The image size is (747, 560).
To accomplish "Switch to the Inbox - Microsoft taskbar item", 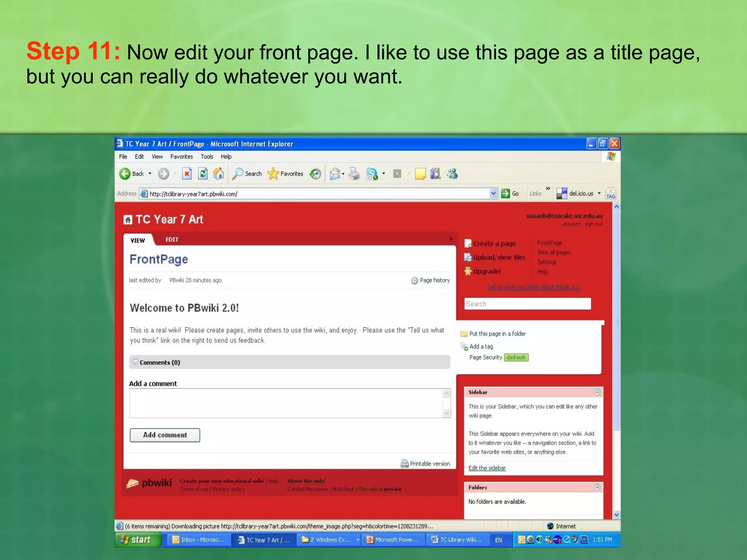I will click(x=199, y=540).
